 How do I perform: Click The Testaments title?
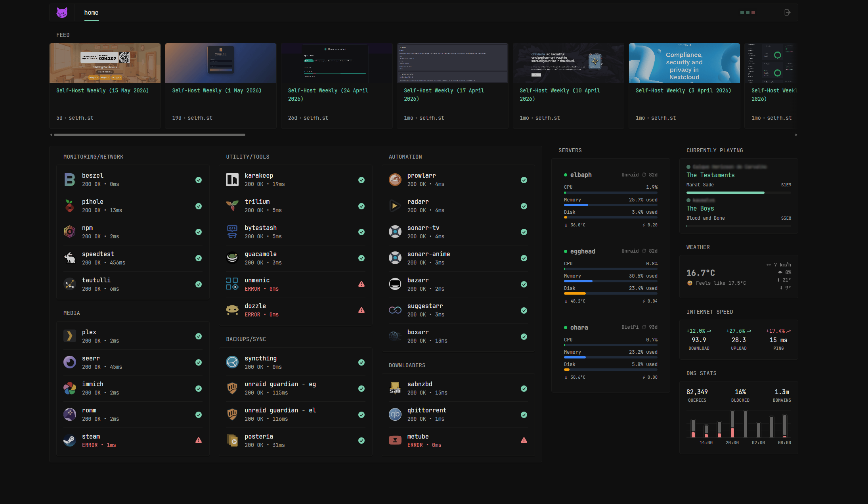tap(710, 175)
